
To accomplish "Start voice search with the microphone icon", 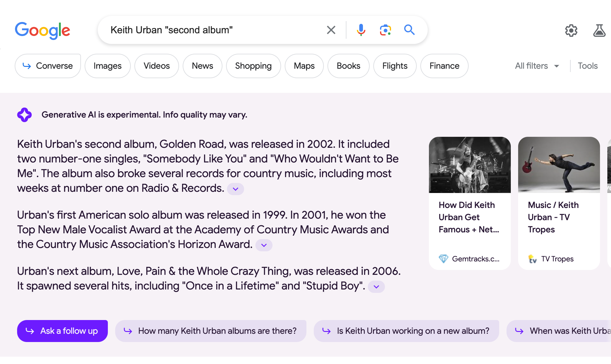I will click(361, 30).
